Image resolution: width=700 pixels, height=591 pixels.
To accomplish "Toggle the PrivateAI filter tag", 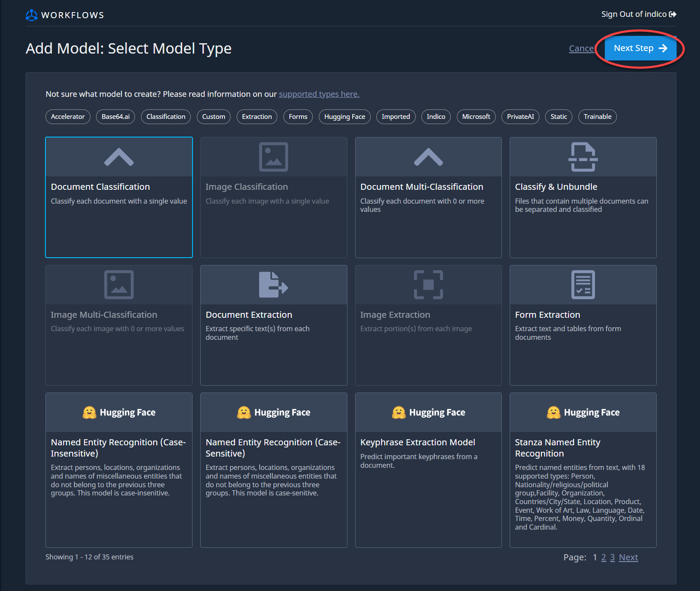I will click(520, 117).
